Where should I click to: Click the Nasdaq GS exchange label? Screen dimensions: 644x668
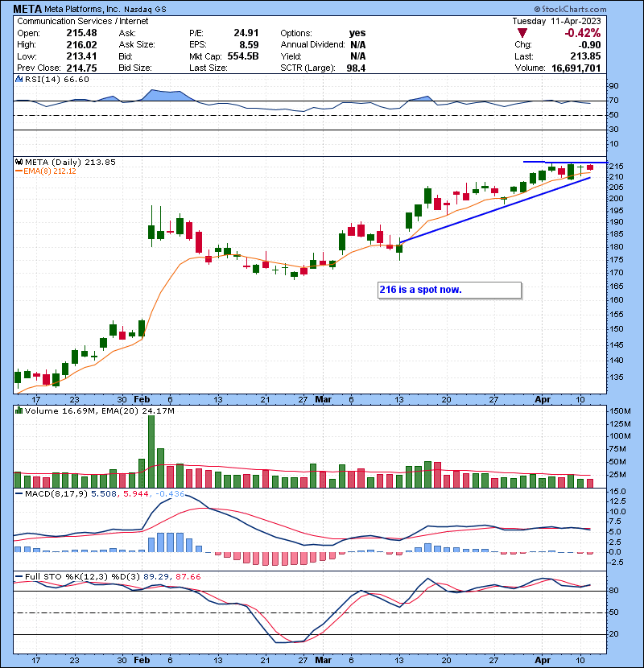pyautogui.click(x=146, y=10)
